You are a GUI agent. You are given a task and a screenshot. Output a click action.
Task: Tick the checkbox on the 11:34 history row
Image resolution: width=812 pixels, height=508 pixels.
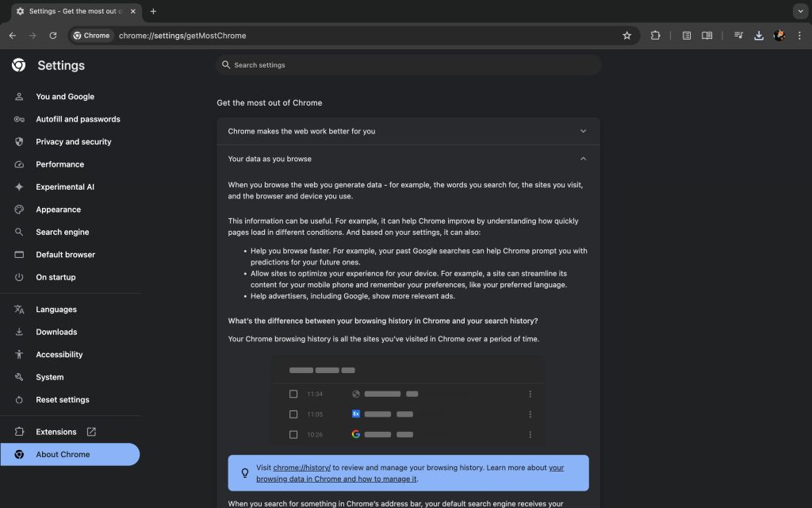coord(293,394)
